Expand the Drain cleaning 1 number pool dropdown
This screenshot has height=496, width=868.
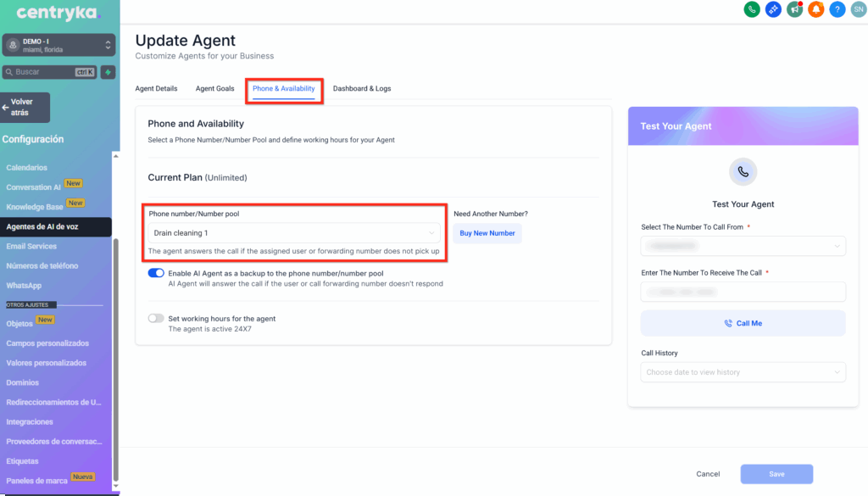point(294,232)
